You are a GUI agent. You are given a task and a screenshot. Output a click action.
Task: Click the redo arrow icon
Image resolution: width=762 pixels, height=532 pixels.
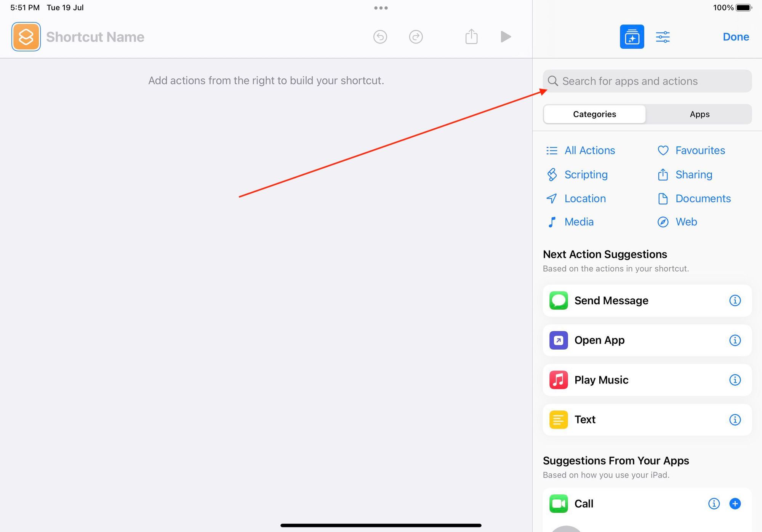416,37
